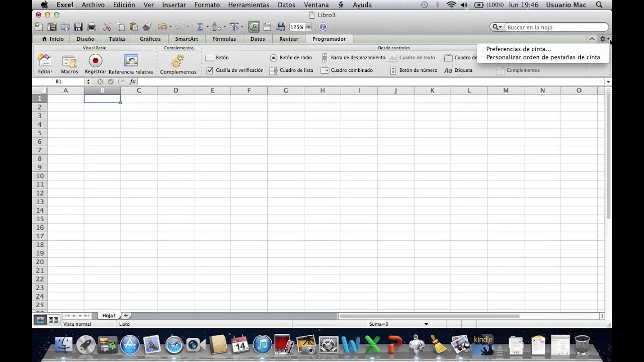
Task: Activate the Format painter brush
Action: [x=146, y=27]
